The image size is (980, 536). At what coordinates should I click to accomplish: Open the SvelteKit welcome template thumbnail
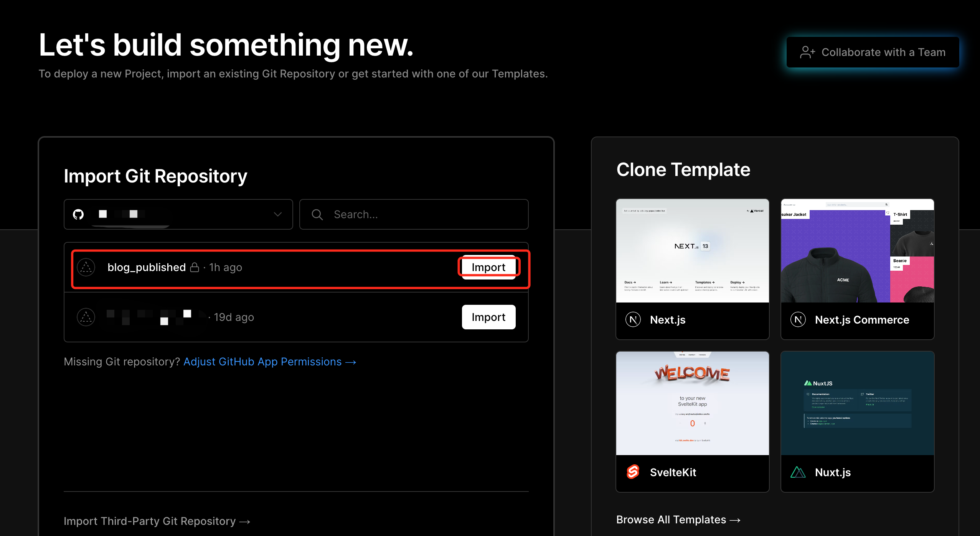click(x=692, y=403)
